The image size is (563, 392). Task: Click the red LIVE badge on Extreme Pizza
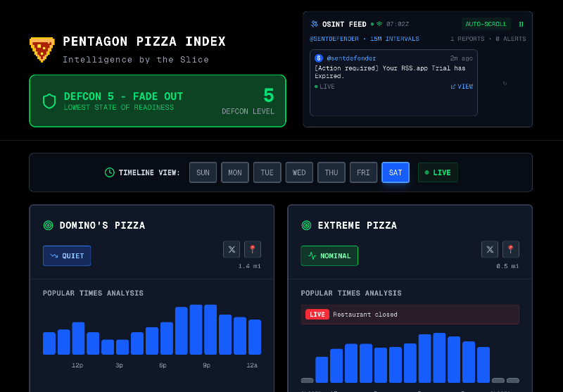pos(317,315)
